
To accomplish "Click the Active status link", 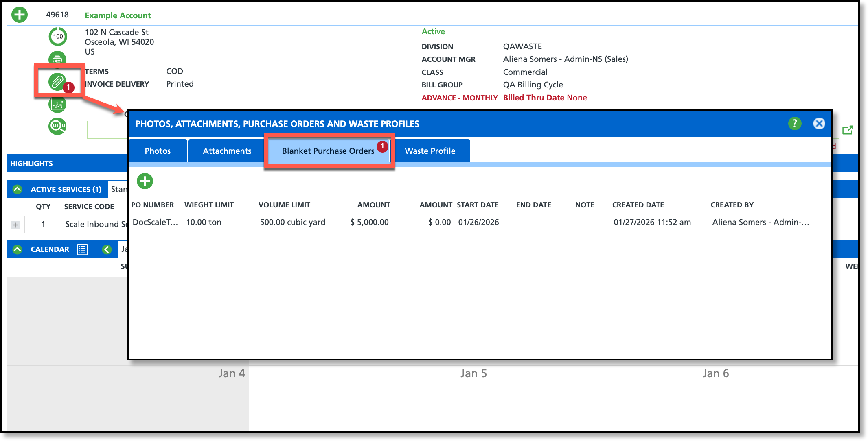I will 433,31.
